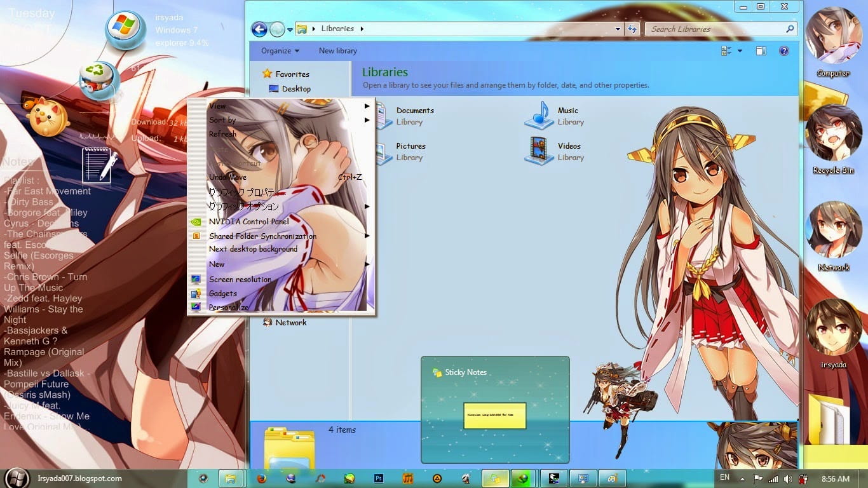
Task: Open the Computer desktop icon
Action: (x=833, y=38)
